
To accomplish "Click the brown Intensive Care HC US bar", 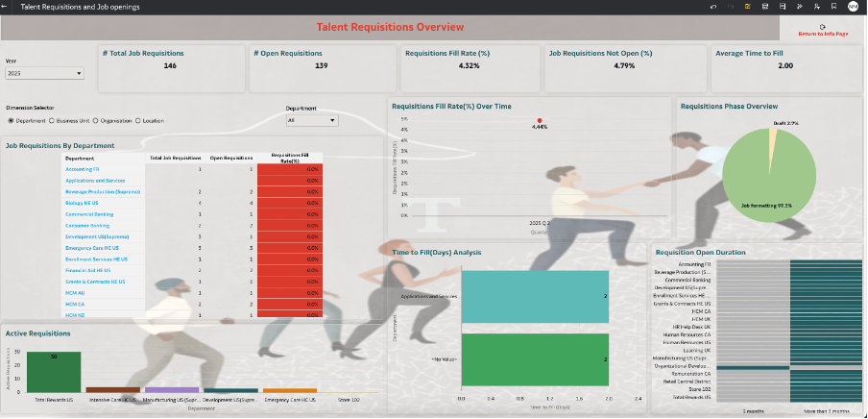I will (x=113, y=389).
